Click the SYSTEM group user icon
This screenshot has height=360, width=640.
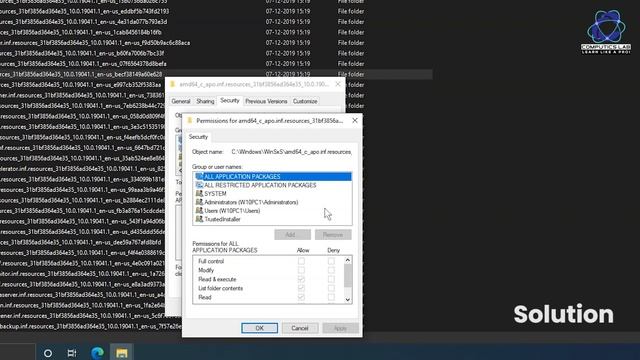[x=199, y=193]
